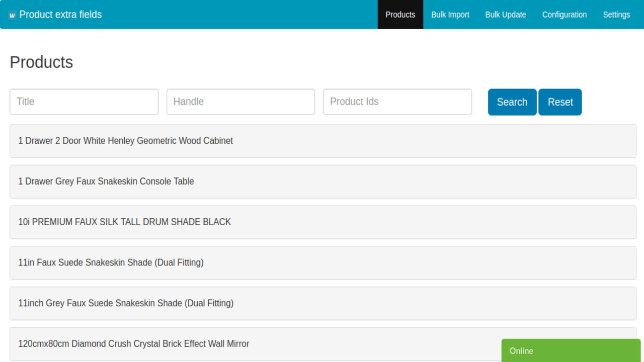Go to the Configuration section
Image resolution: width=644 pixels, height=362 pixels.
pyautogui.click(x=564, y=15)
